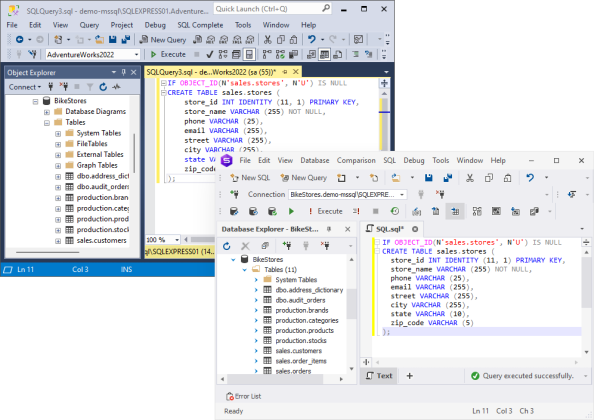Click the Filter icon in Object Explorer

[x=90, y=87]
